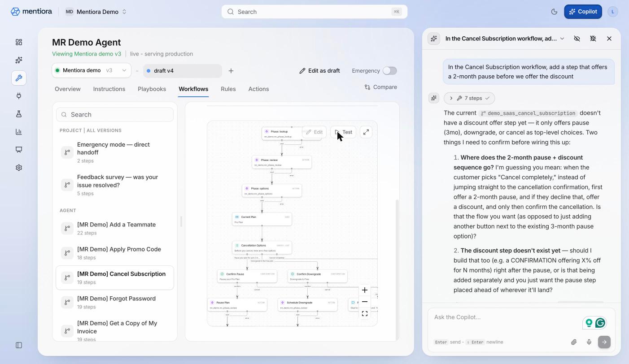Toggle the Emergency switch
Screen dimensions: 629x364
tap(390, 71)
